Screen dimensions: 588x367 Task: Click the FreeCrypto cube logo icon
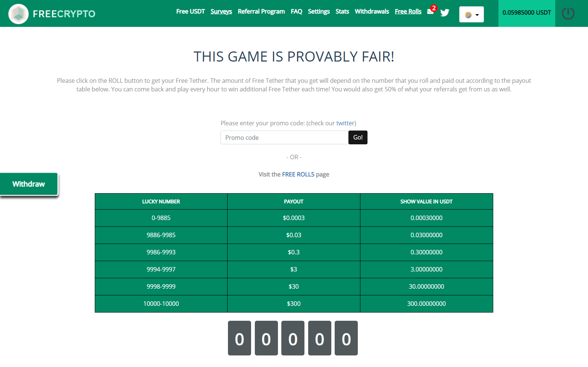click(18, 14)
